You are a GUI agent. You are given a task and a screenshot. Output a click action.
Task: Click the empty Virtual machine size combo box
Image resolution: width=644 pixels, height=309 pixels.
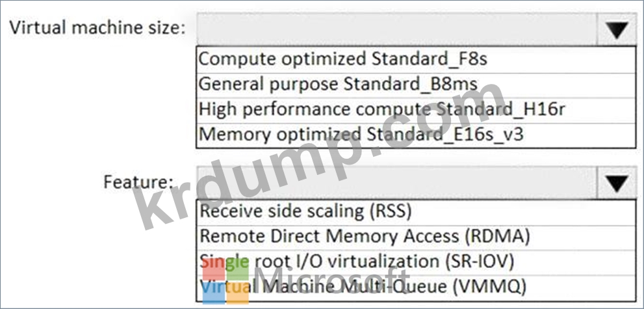(397, 29)
